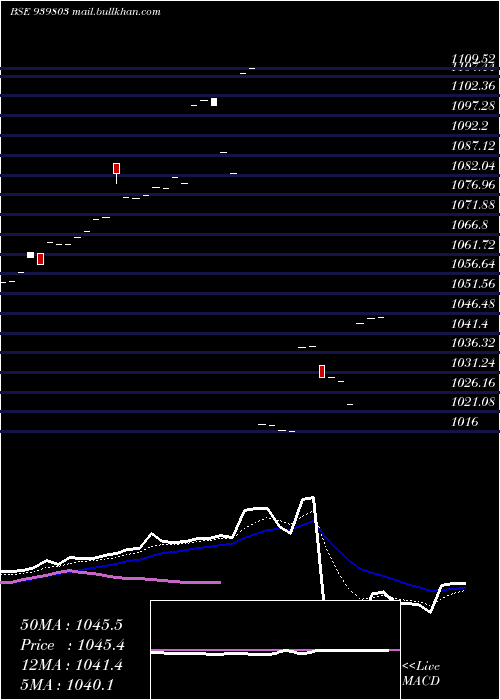Click the 1102.36 price axis label
Image resolution: width=500 pixels, height=700 pixels.
coord(473,86)
